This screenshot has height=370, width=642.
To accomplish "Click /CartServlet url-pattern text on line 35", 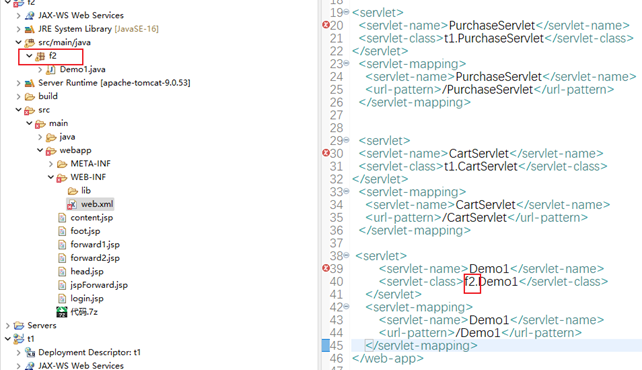I will [475, 218].
